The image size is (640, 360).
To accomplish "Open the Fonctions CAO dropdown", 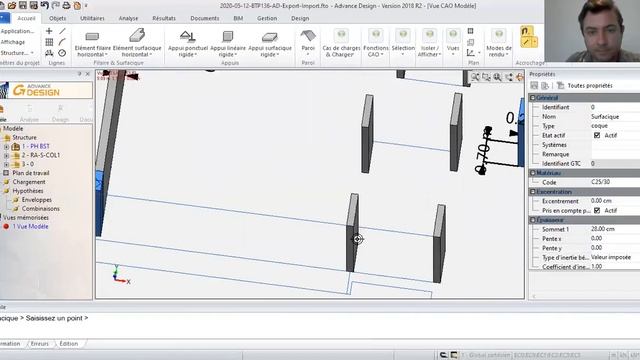I will pyautogui.click(x=376, y=51).
